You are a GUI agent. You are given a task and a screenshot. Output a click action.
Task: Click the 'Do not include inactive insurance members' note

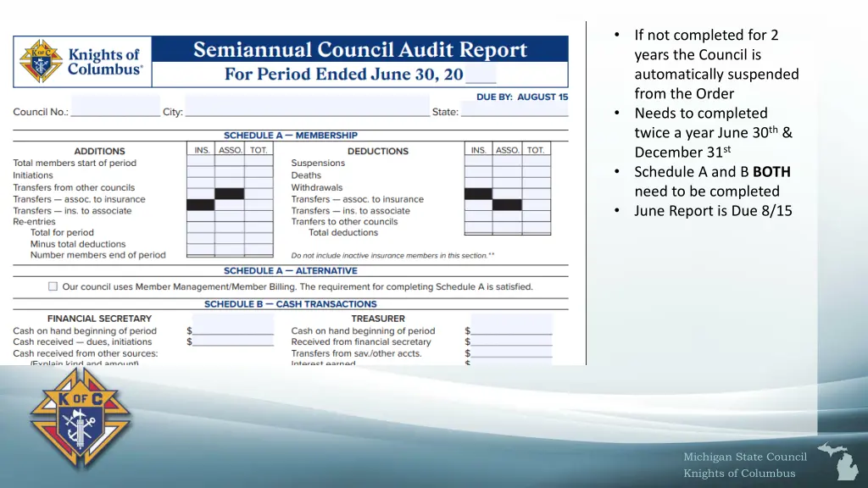click(393, 256)
